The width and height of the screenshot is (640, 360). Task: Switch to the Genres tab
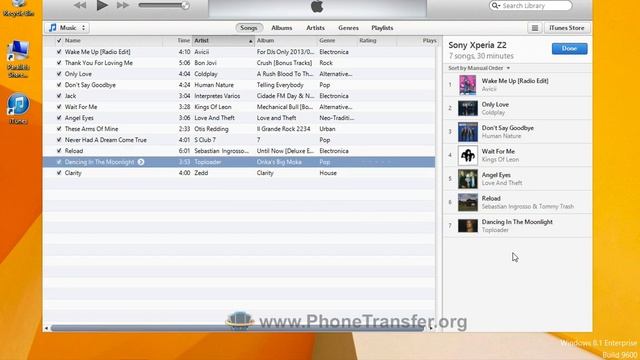348,28
